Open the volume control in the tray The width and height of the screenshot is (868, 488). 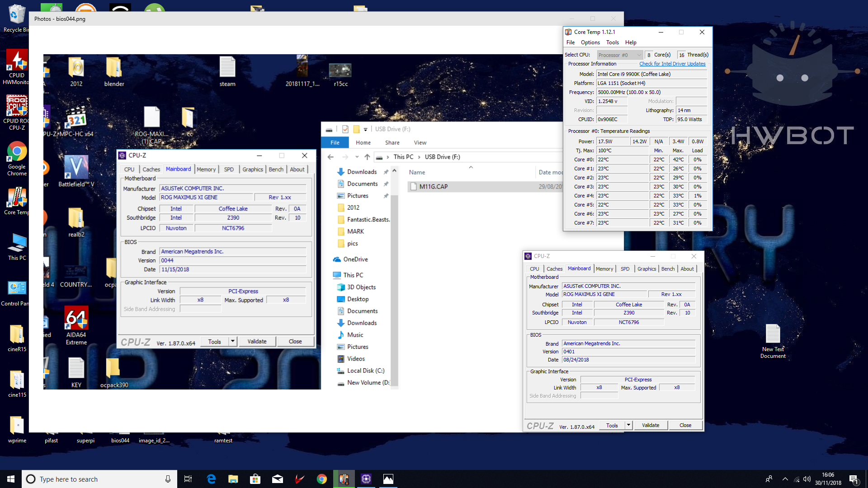click(x=807, y=479)
